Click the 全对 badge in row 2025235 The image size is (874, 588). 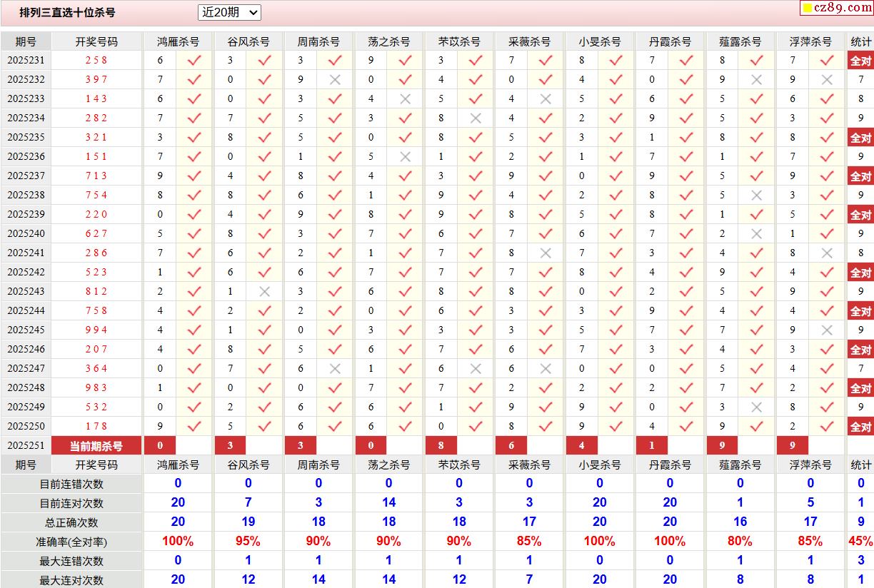860,138
